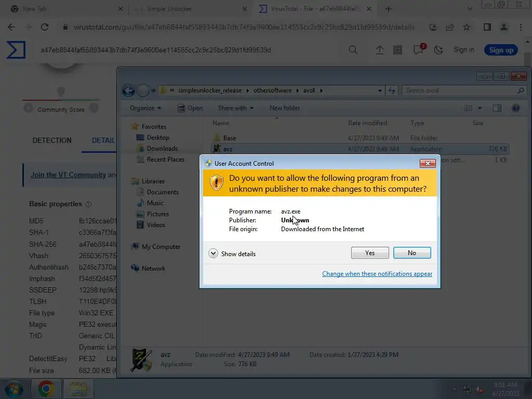532x399 pixels.
Task: Open Chrome side panel icon
Action: (x=487, y=27)
